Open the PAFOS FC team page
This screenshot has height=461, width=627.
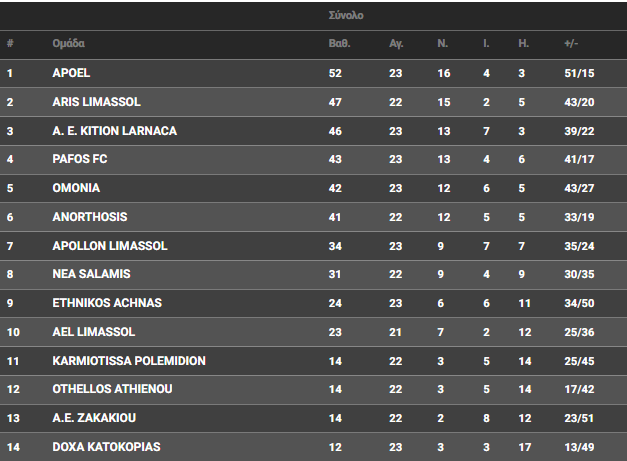(80, 159)
